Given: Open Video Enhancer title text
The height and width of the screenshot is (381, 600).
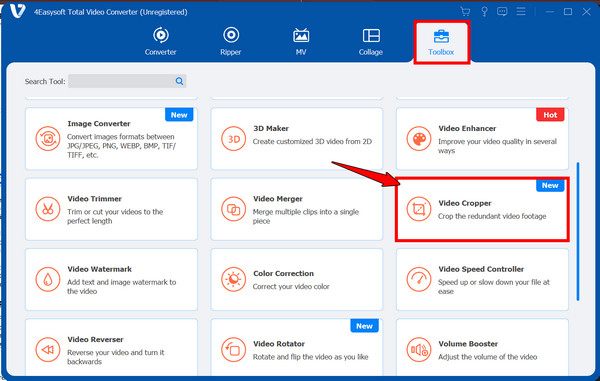Looking at the screenshot, I should pos(467,129).
